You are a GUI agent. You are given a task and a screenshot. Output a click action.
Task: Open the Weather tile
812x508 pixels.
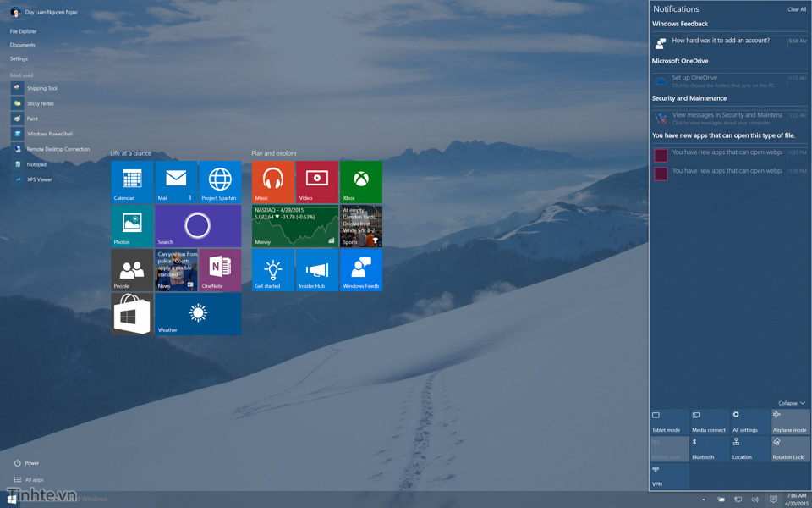click(x=198, y=314)
